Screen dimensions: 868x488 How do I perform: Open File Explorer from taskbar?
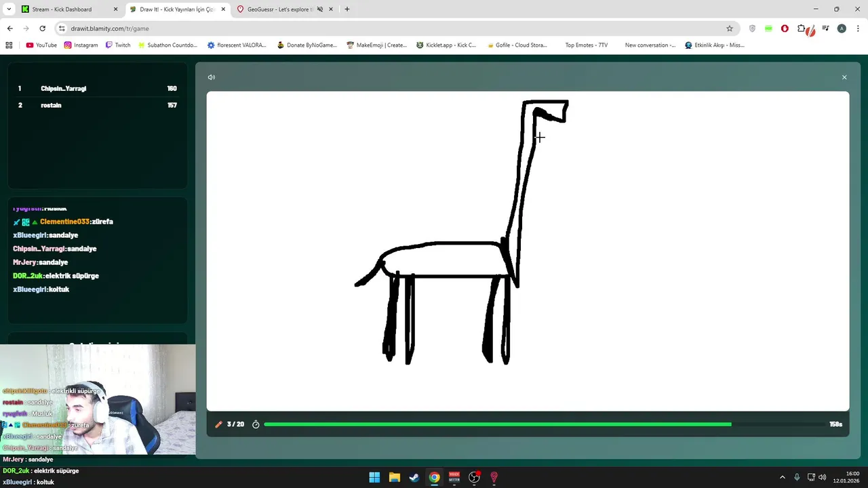394,477
